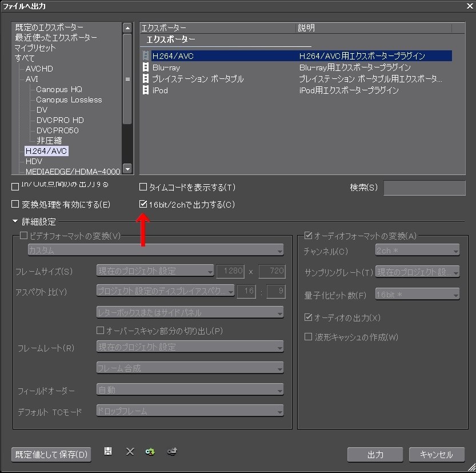476x473 pixels.
Task: Collapse the 詳細設定 section
Action: coord(15,221)
